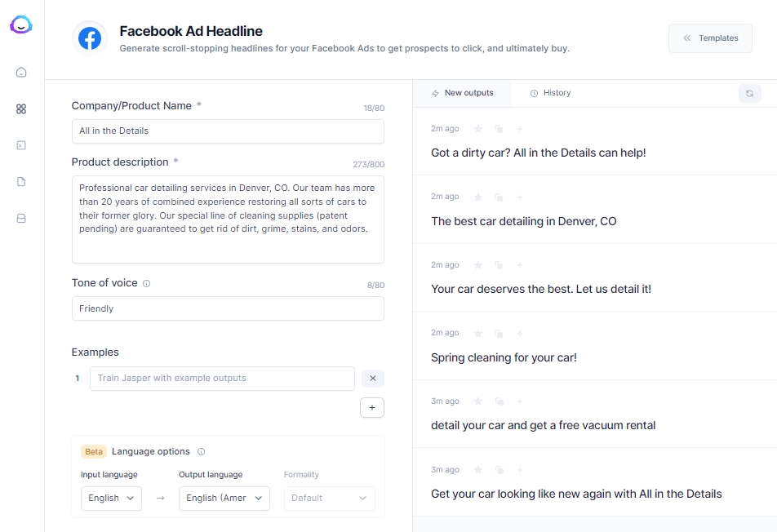The width and height of the screenshot is (777, 532).
Task: Add 'The best car detailing in Denver' via plus
Action: (x=520, y=197)
